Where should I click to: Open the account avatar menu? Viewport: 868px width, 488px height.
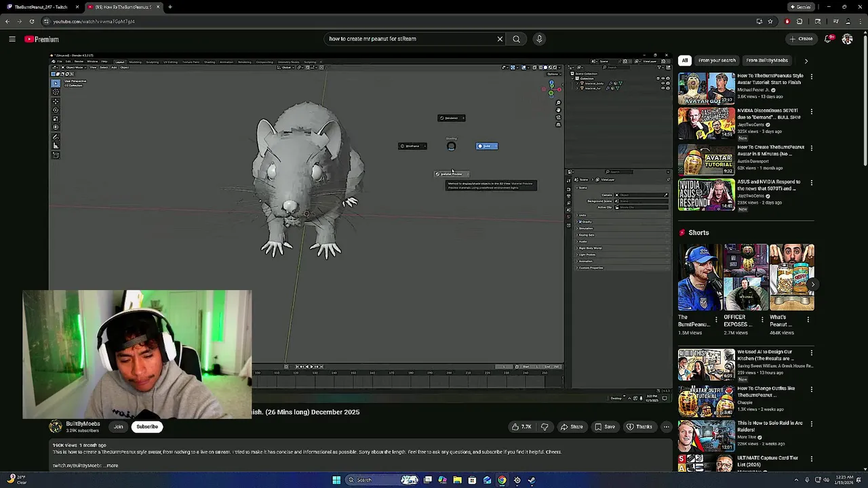[847, 39]
